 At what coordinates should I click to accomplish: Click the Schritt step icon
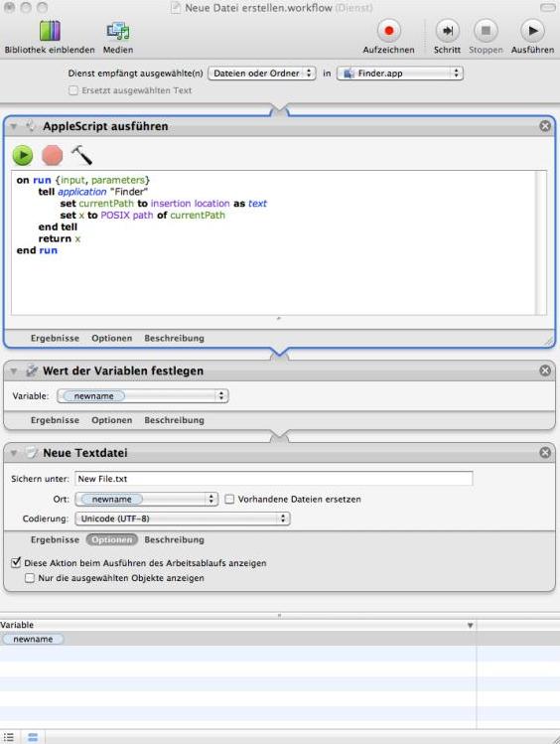447,31
